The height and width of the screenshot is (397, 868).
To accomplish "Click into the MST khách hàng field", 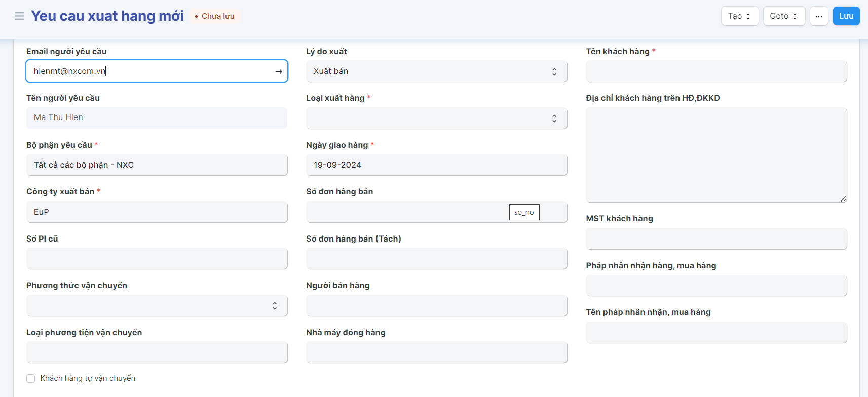I will click(x=716, y=239).
